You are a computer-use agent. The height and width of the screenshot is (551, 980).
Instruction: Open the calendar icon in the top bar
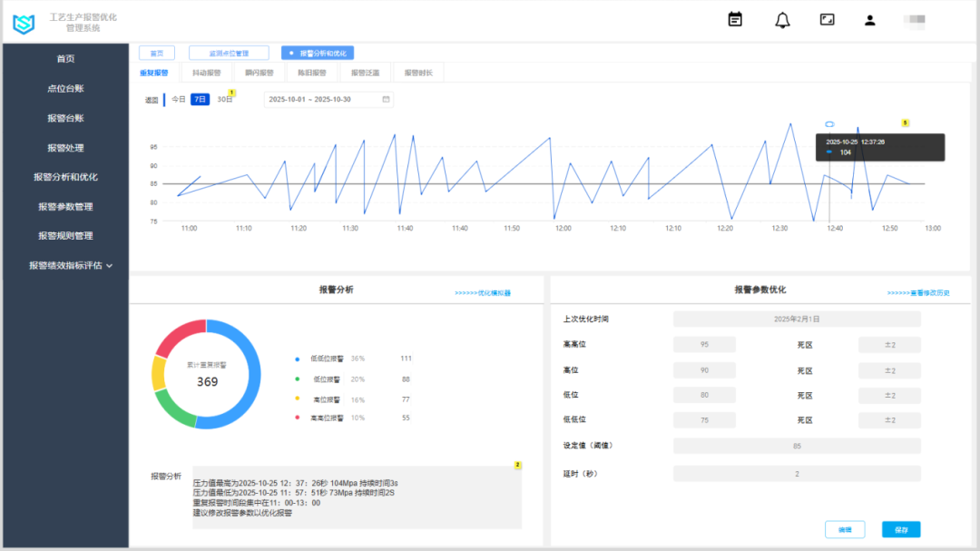[x=735, y=19]
